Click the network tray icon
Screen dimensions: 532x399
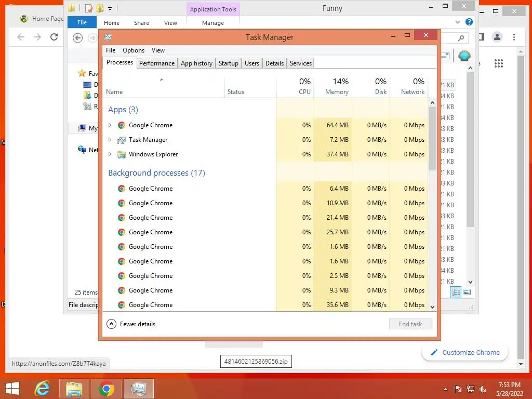[470, 389]
